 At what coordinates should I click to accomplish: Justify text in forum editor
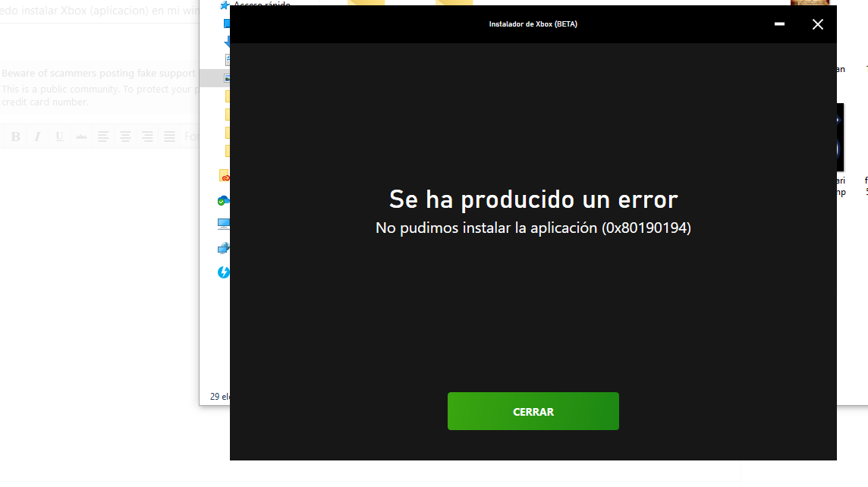[x=169, y=136]
